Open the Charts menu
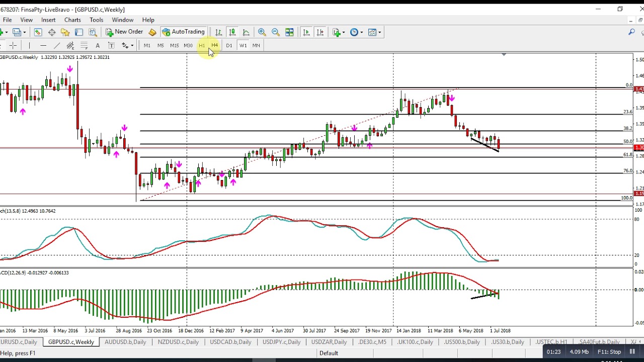The height and width of the screenshot is (362, 644). (x=72, y=20)
